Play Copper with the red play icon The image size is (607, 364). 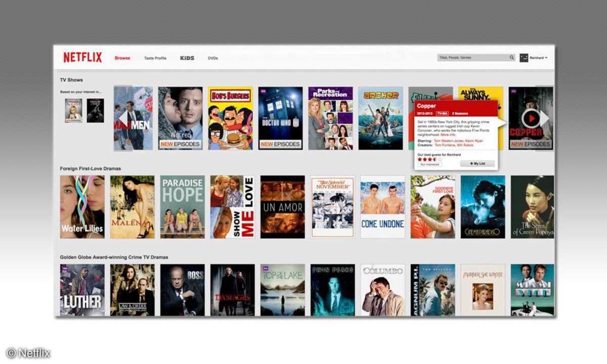pyautogui.click(x=531, y=118)
